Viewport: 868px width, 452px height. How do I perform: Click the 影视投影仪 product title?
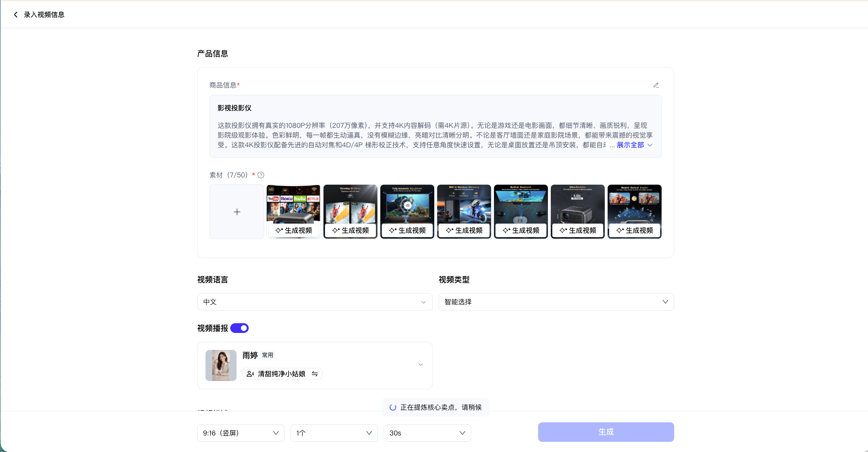(x=235, y=108)
